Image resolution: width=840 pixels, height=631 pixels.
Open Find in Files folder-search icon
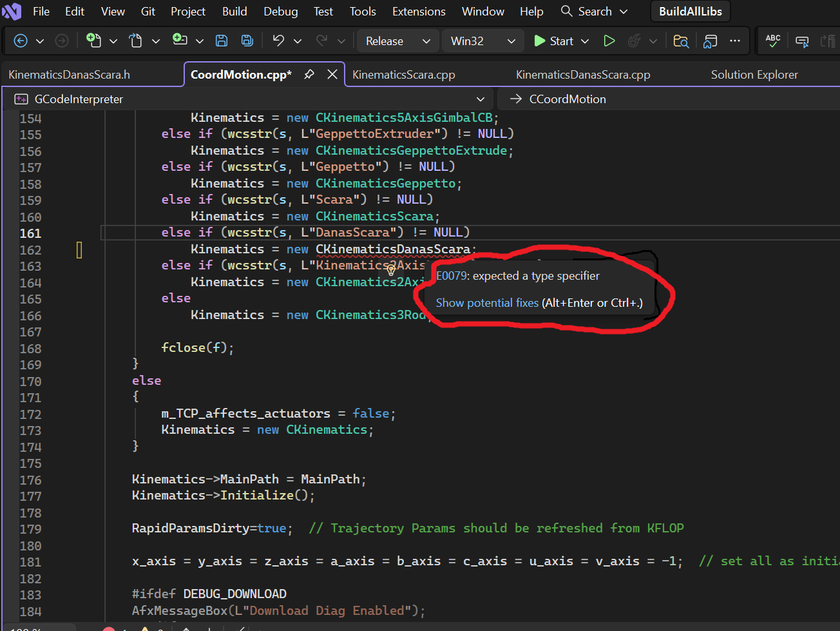point(681,41)
